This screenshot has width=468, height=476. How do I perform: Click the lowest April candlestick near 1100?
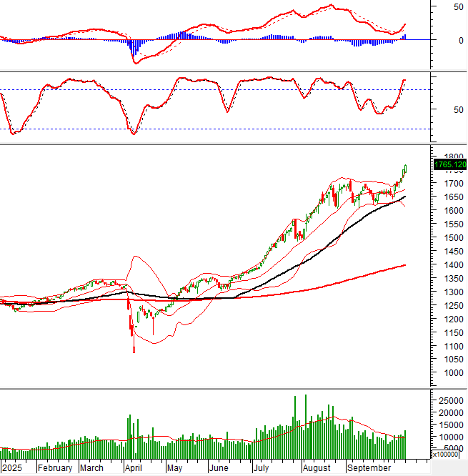point(134,349)
